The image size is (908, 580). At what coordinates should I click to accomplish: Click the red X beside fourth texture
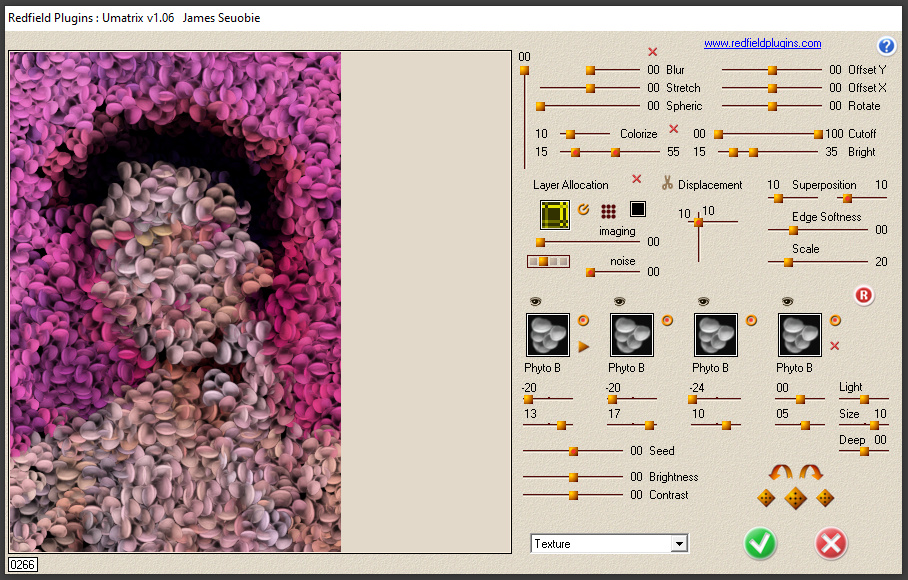pos(834,346)
